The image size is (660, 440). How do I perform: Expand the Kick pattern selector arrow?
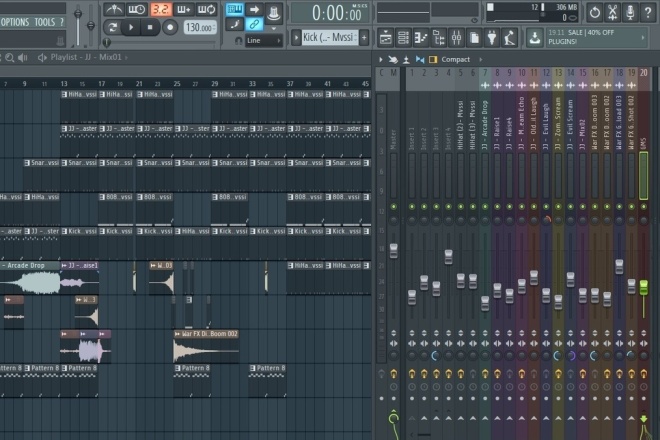point(296,38)
